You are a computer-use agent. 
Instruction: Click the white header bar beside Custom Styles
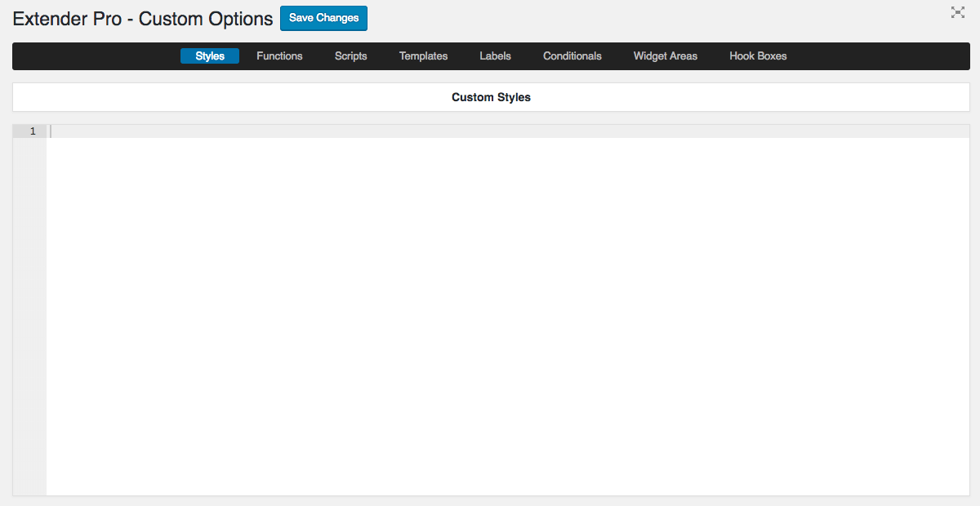(x=245, y=97)
